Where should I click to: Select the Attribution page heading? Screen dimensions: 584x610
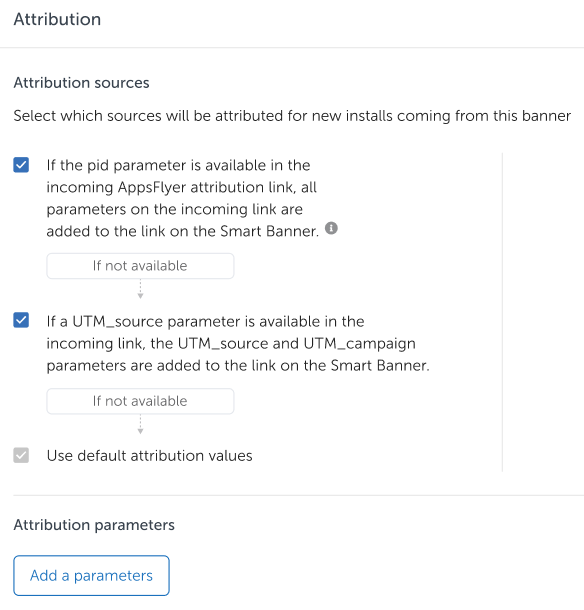(57, 19)
